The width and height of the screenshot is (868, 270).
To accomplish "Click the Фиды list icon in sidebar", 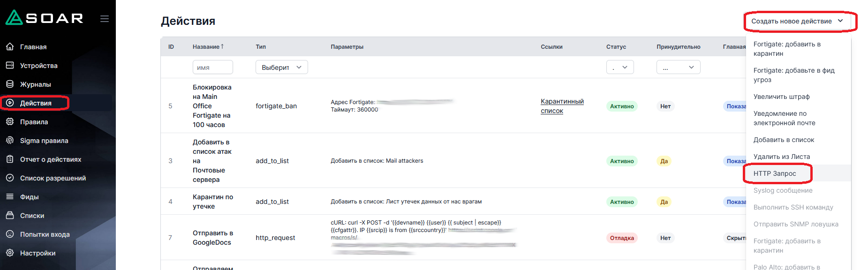I will point(10,197).
